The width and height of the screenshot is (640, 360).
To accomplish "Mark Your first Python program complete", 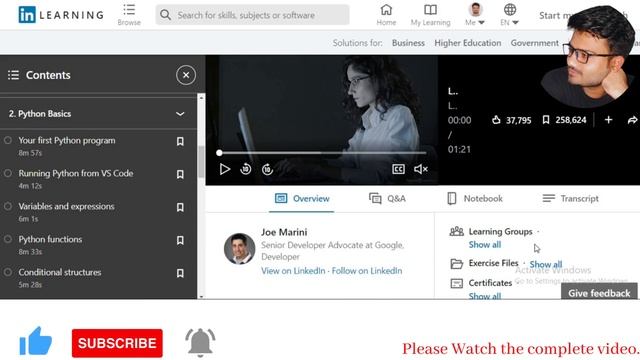I will click(x=8, y=140).
